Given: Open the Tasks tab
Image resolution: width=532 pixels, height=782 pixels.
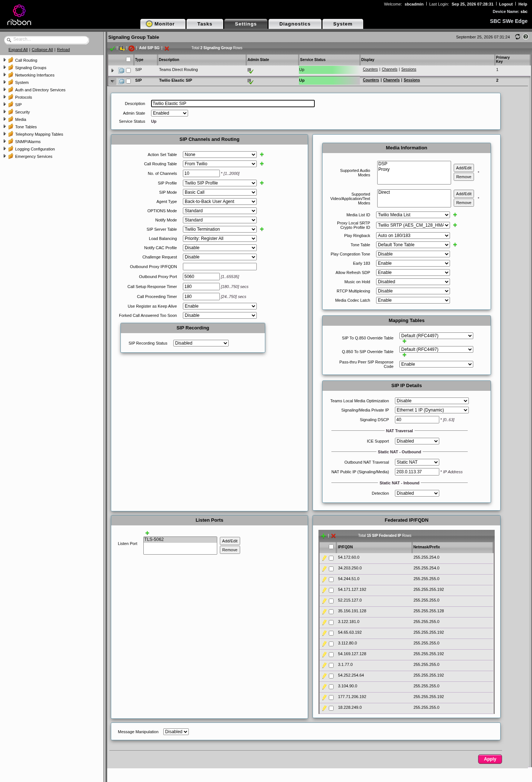Looking at the screenshot, I should (205, 24).
